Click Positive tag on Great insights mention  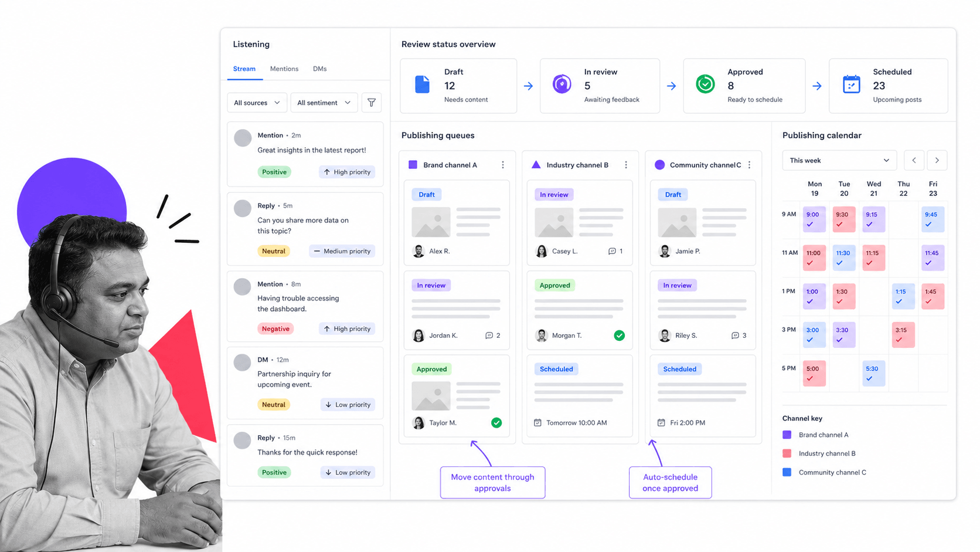274,172
